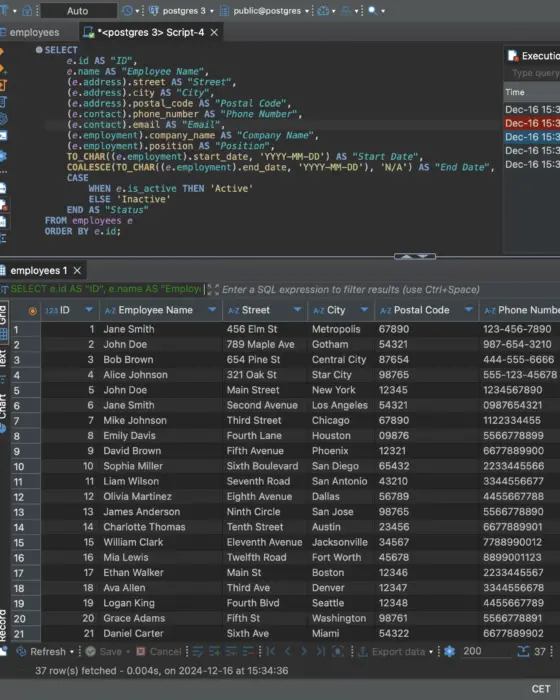Click the orange row marker header icon
The image size is (560, 700).
coord(33,311)
